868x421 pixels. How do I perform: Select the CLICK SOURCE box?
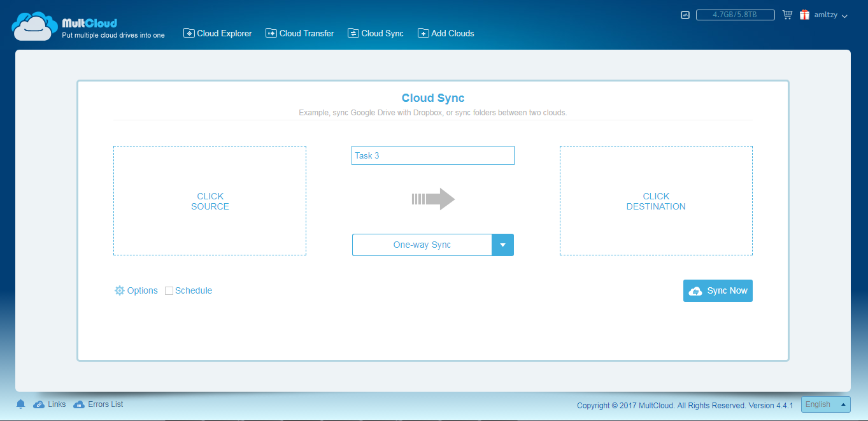(x=210, y=201)
